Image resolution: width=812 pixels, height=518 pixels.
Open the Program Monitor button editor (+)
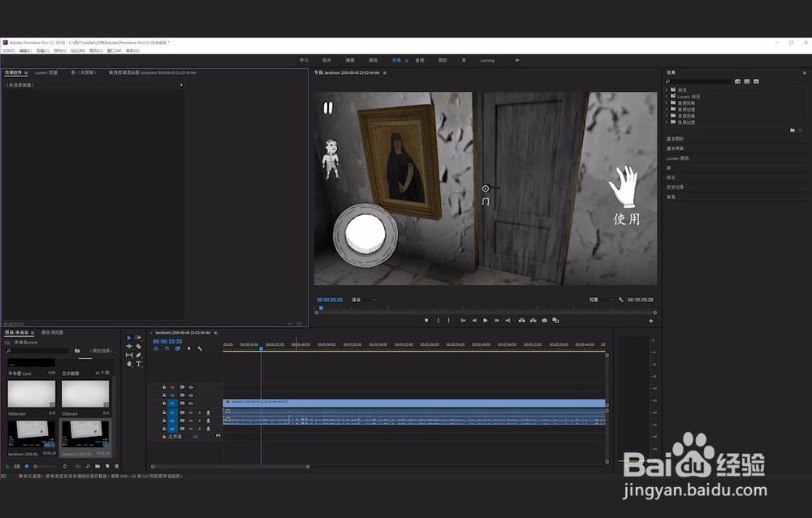tap(651, 322)
